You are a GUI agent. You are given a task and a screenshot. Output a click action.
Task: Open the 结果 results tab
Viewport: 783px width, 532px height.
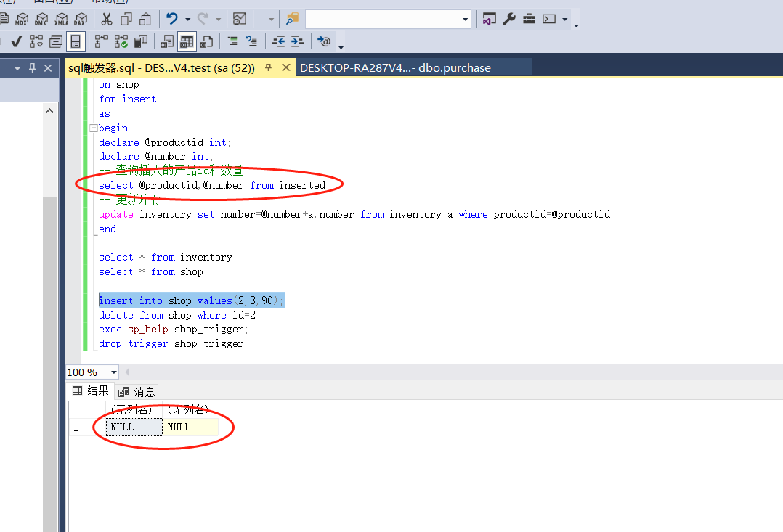[x=91, y=390]
